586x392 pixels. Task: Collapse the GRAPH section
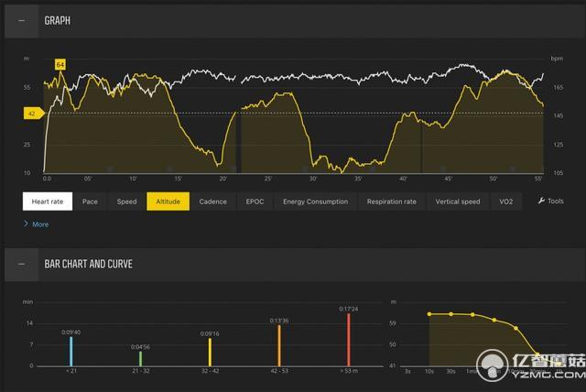point(22,20)
